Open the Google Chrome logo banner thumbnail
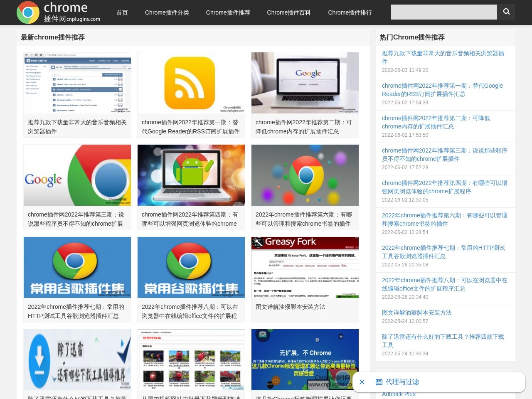The width and height of the screenshot is (532, 399). [x=77, y=175]
